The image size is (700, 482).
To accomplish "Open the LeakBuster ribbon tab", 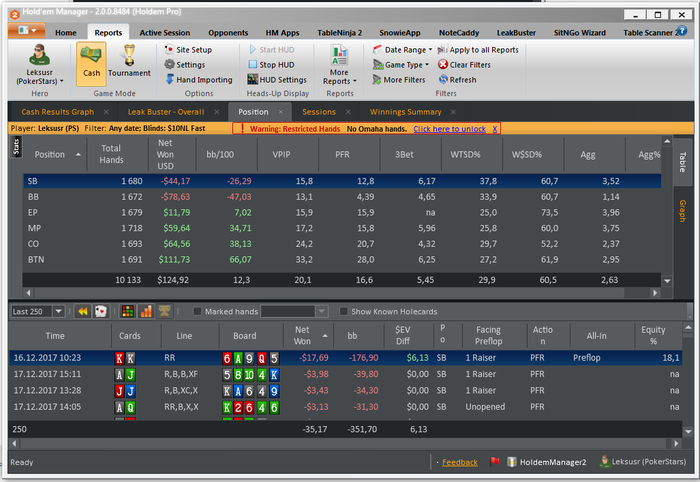I will [x=516, y=33].
